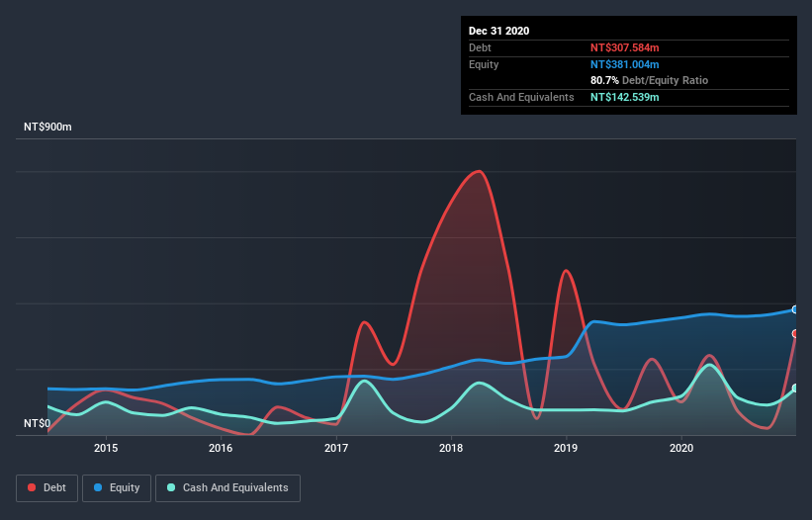
Task: Click the Debt label in tooltip
Action: coord(480,47)
